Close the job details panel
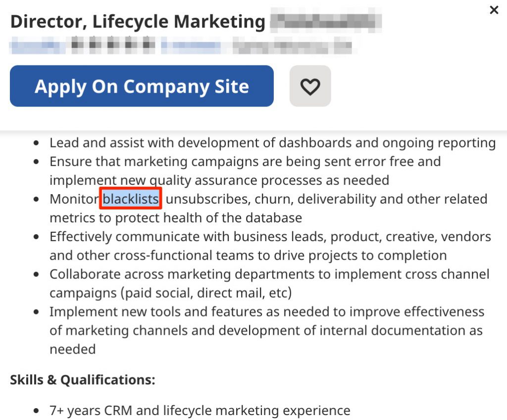This screenshot has height=420, width=507. [494, 10]
